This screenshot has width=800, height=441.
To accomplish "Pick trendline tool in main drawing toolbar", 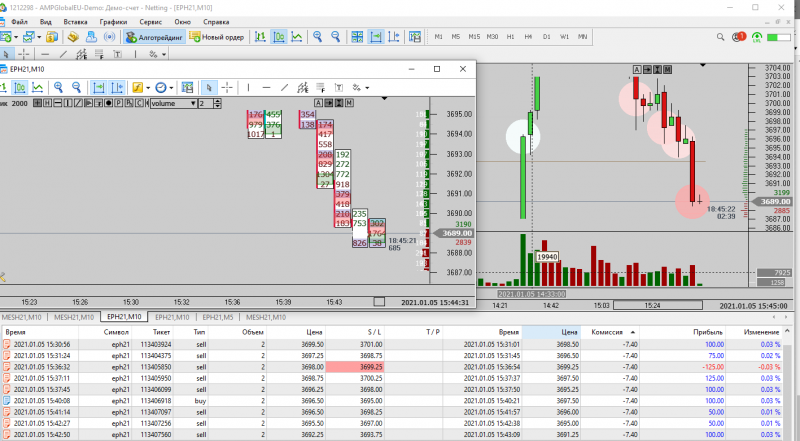I will [x=63, y=54].
